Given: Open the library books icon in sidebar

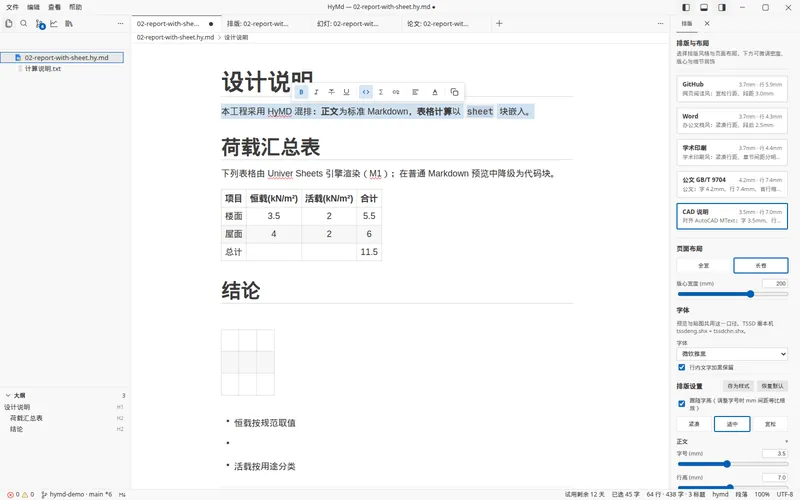Looking at the screenshot, I should click(68, 23).
